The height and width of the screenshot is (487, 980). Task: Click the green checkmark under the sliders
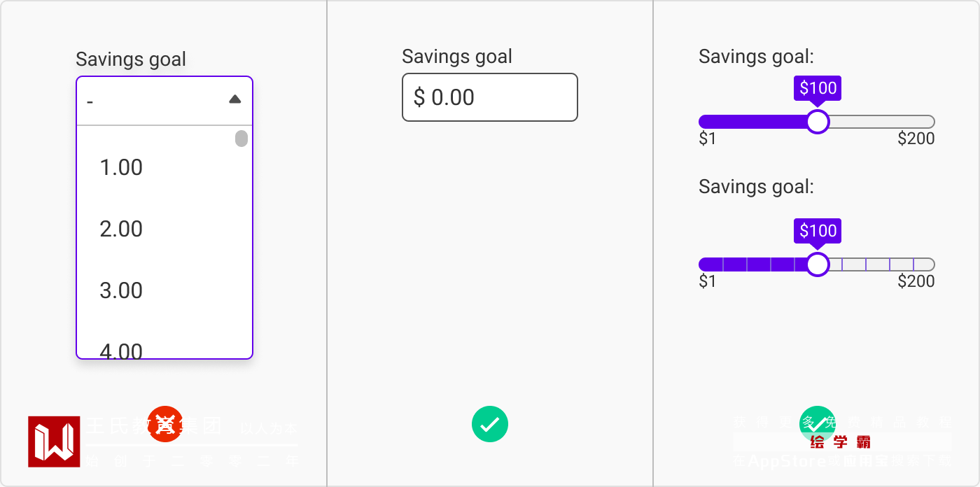(x=818, y=424)
